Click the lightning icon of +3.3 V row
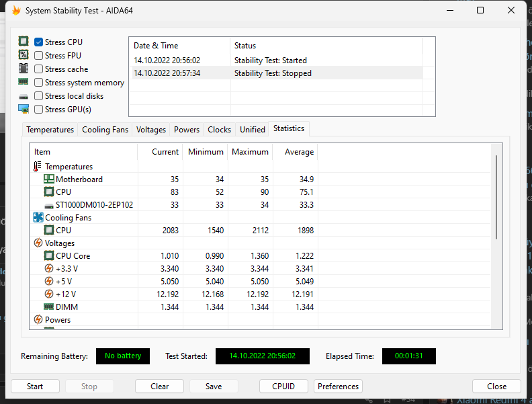 pos(49,268)
